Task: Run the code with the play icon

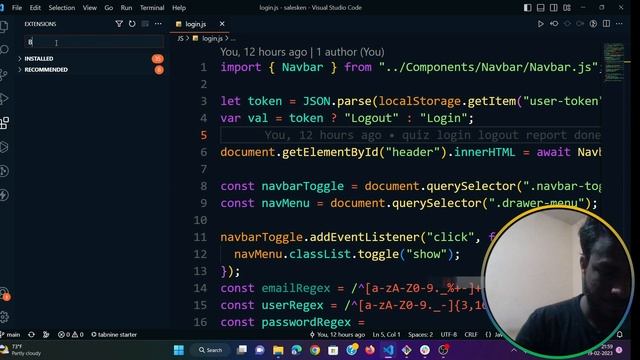Action: 540,24
